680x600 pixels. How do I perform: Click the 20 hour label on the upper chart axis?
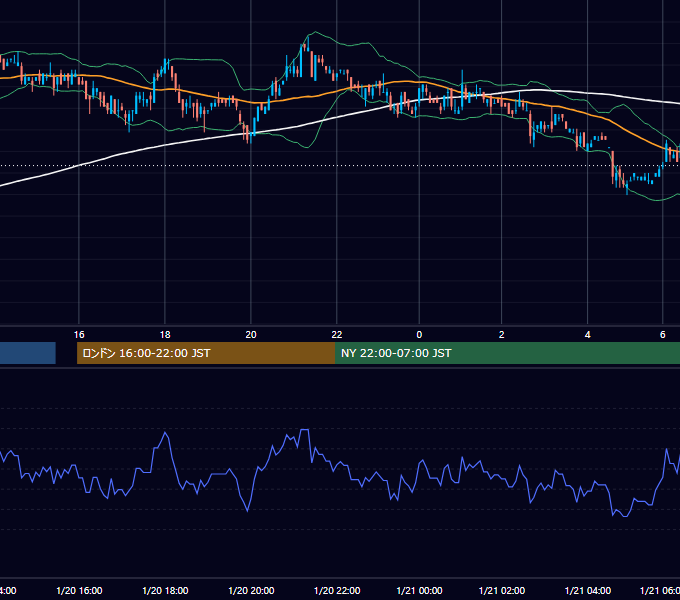[251, 335]
